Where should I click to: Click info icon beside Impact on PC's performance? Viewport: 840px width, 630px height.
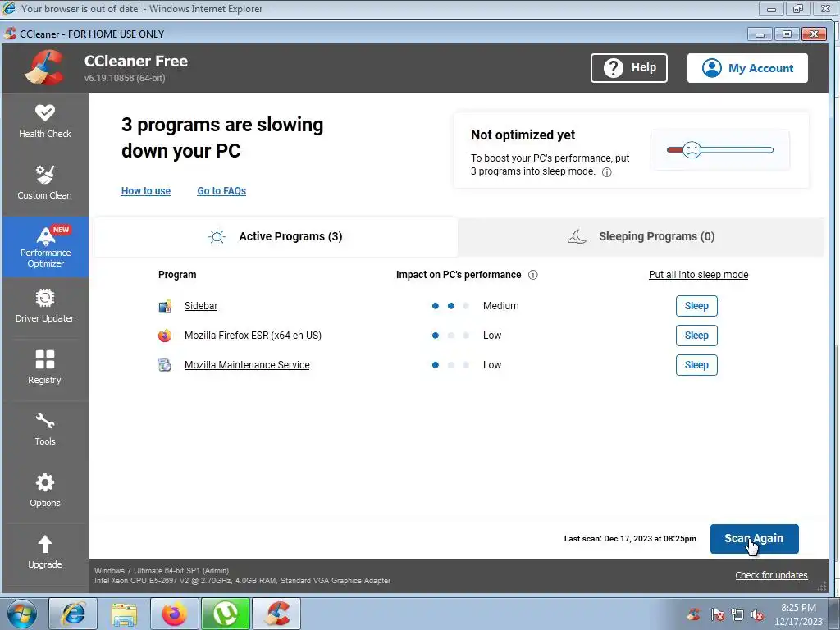(x=533, y=275)
